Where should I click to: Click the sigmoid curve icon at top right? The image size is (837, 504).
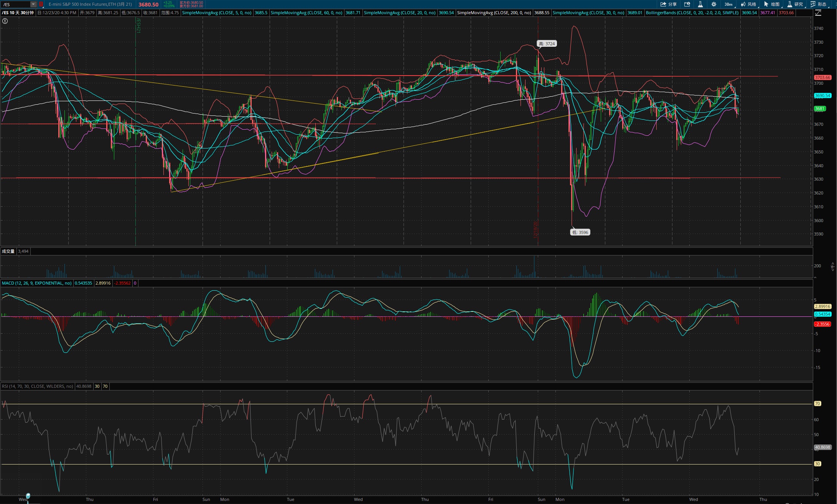pyautogui.click(x=818, y=13)
